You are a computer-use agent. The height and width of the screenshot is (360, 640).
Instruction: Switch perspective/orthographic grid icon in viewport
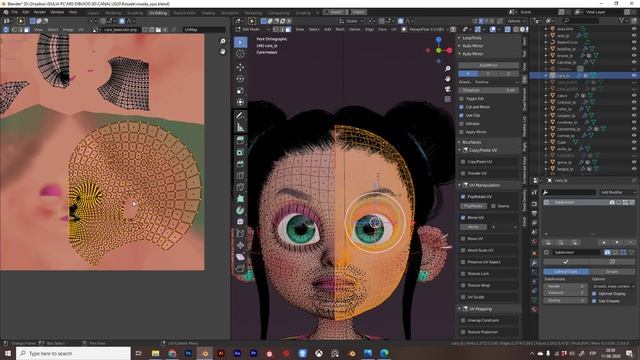tap(448, 99)
